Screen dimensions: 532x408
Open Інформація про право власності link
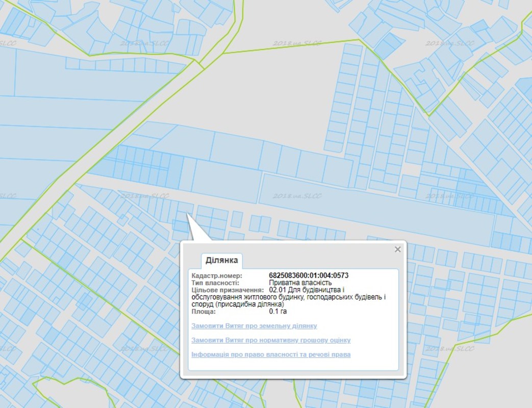pos(271,354)
